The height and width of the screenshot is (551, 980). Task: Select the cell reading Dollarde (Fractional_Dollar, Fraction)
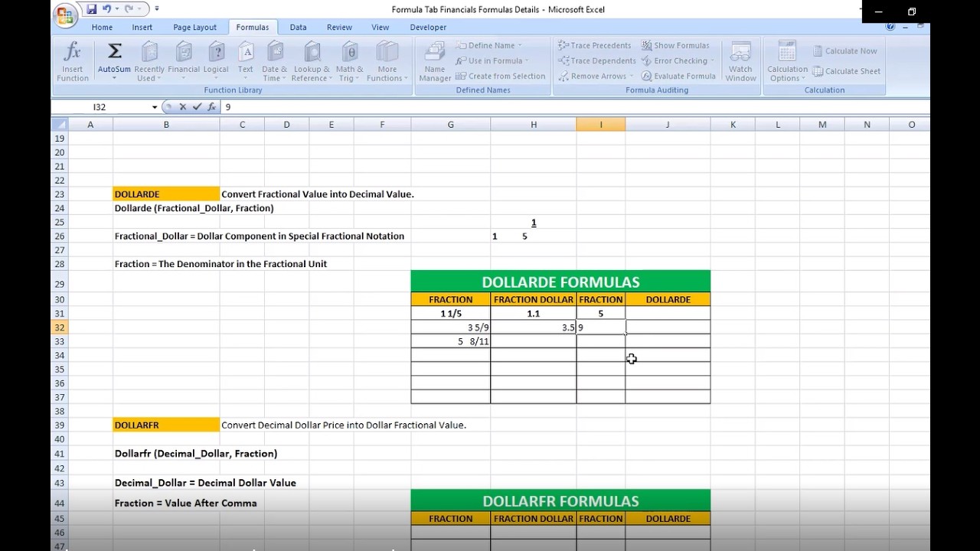click(x=166, y=208)
